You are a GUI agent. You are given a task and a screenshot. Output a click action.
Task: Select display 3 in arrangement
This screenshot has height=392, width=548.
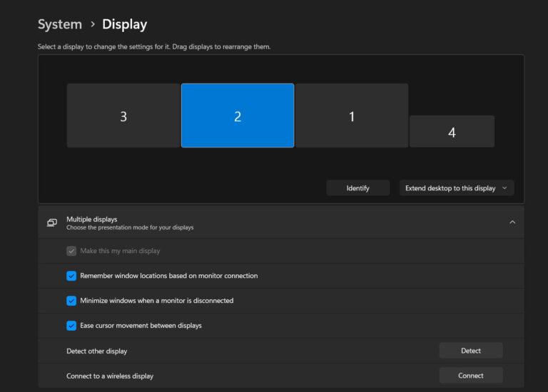[123, 116]
